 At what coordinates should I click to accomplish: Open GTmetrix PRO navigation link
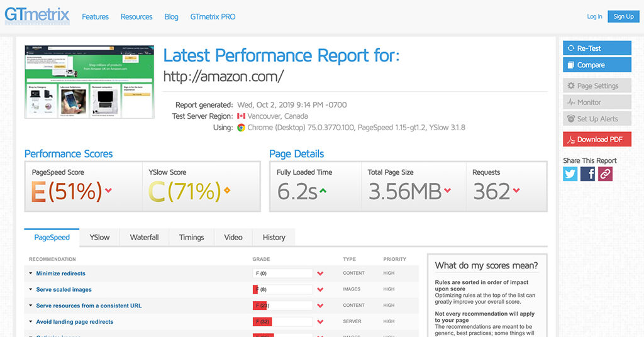click(213, 17)
